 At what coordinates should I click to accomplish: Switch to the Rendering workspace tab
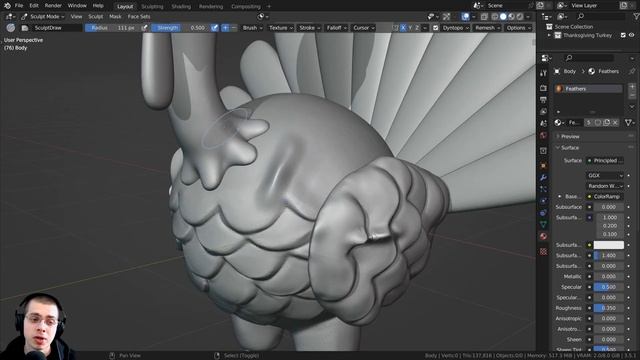211,7
